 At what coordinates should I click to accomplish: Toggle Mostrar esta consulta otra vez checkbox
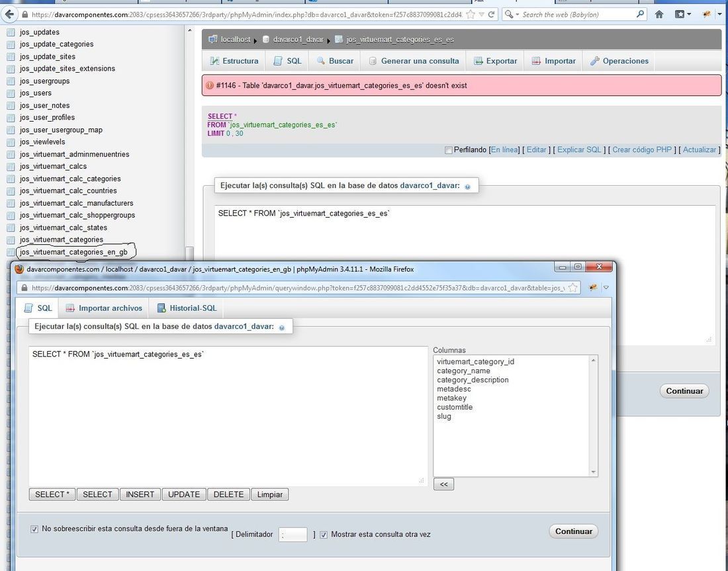click(x=324, y=535)
